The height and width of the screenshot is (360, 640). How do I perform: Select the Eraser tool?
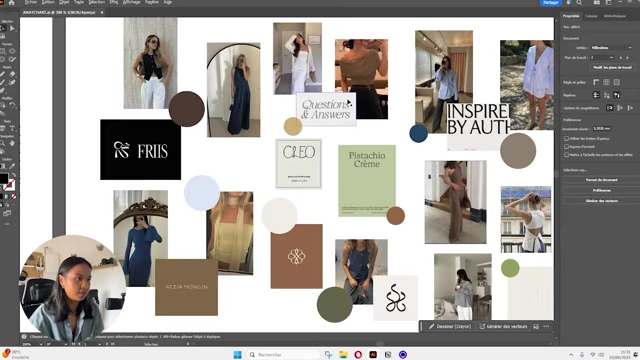[12, 74]
